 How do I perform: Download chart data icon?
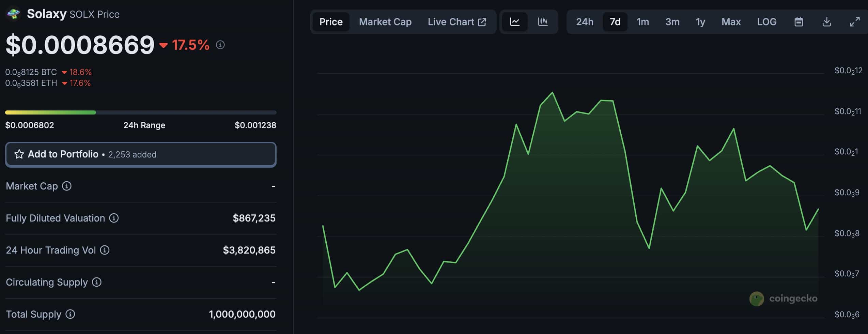click(826, 22)
